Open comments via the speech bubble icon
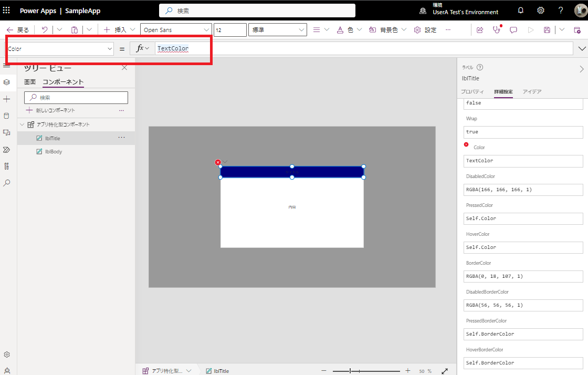Screen dimensions: 588x375 513,30
